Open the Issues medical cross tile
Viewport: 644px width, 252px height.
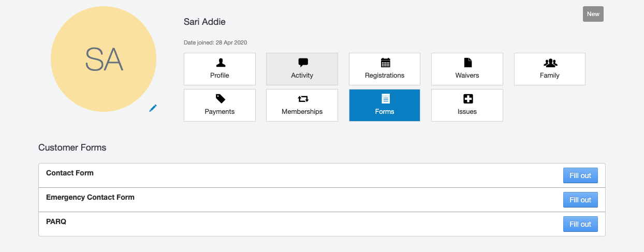pyautogui.click(x=467, y=105)
